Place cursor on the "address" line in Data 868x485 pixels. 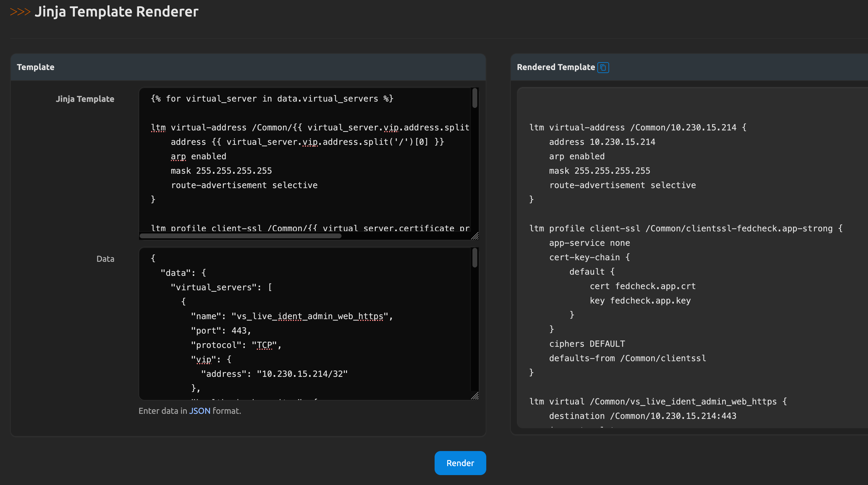274,374
